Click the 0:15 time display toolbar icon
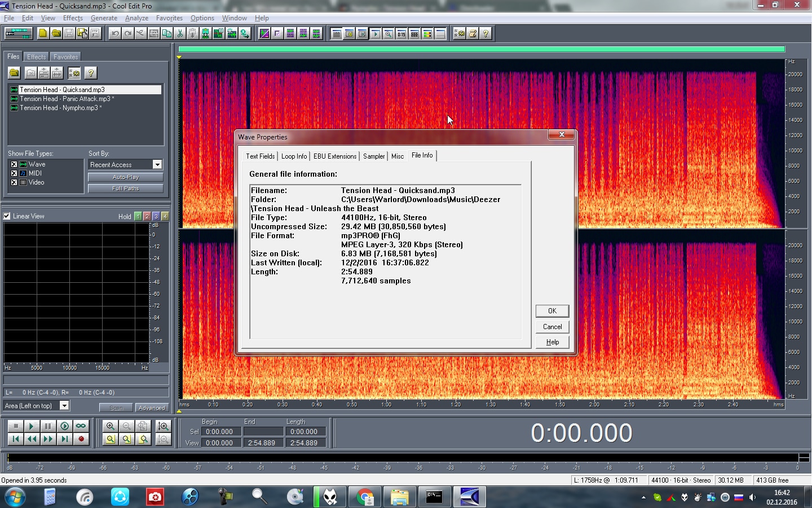Viewport: 812px width, 508px height. [401, 33]
